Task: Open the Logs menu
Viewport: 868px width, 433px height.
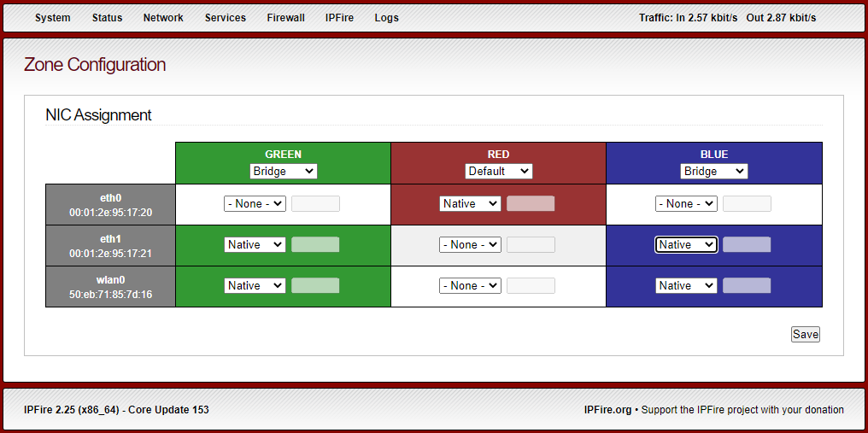Action: click(x=386, y=18)
